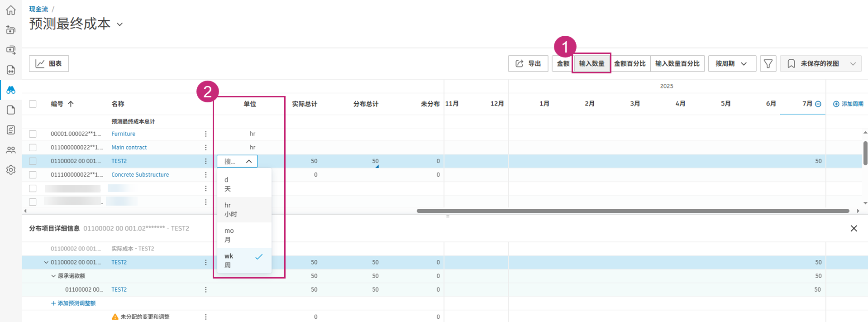The height and width of the screenshot is (322, 868).
Task: Click the scroll left arrow
Action: [25, 211]
